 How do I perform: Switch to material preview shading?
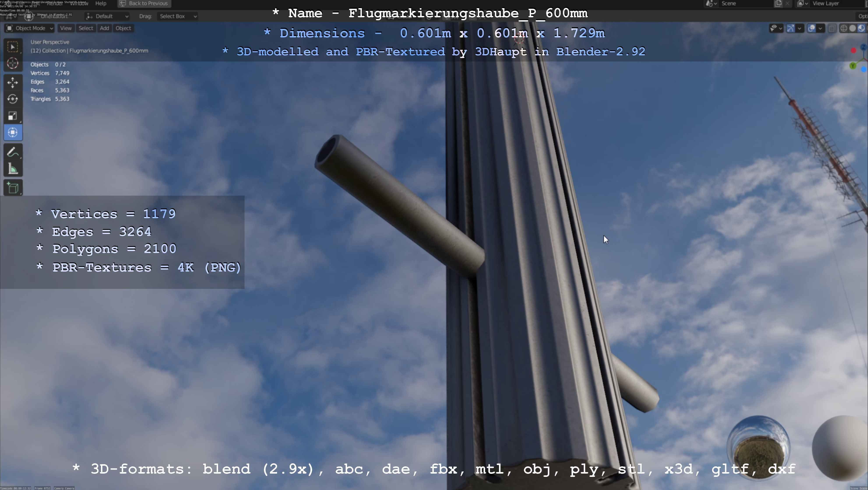coord(861,28)
